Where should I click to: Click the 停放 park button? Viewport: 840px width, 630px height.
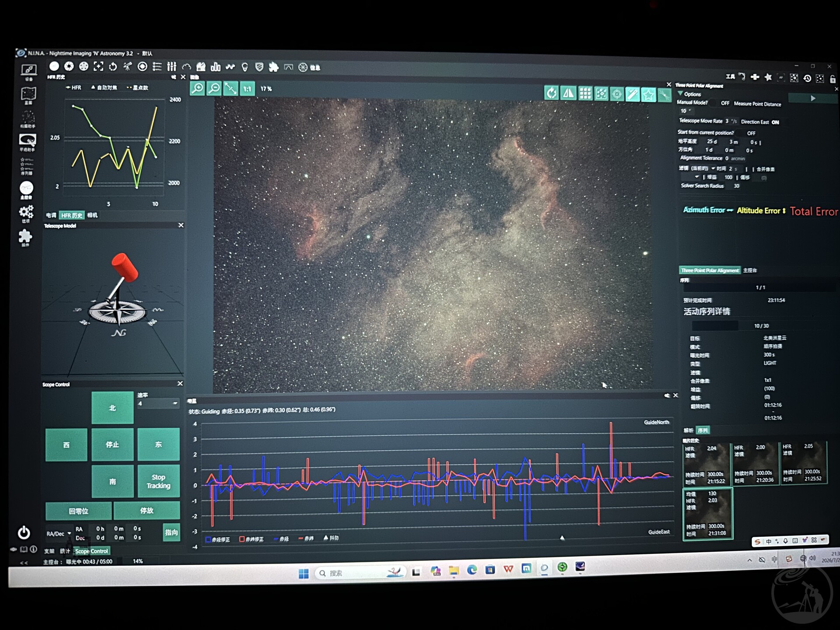[147, 511]
